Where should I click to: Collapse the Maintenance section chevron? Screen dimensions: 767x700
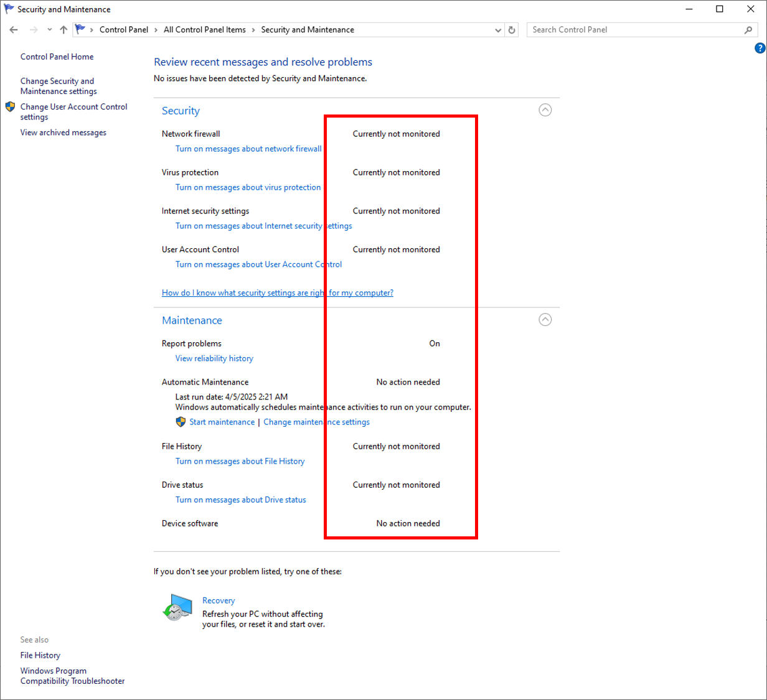(545, 320)
